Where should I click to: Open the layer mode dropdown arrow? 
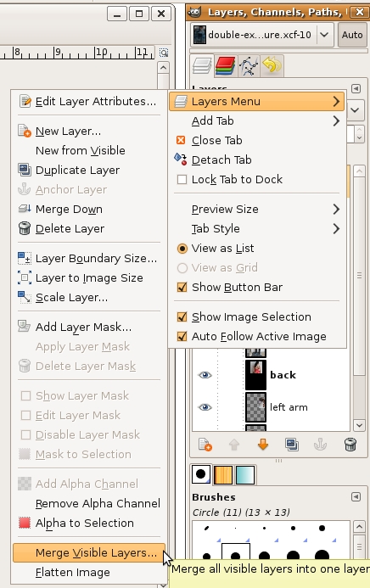click(x=355, y=110)
